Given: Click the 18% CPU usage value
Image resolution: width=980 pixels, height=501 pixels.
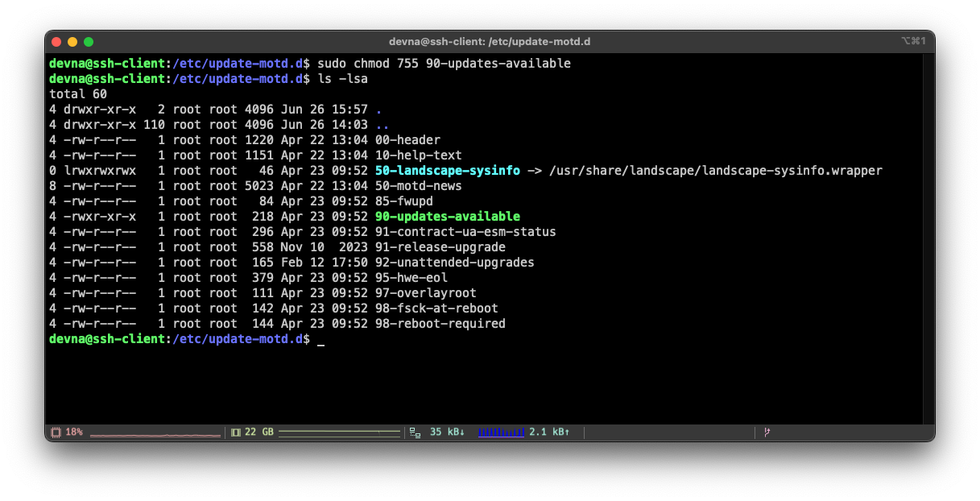Looking at the screenshot, I should [x=74, y=433].
